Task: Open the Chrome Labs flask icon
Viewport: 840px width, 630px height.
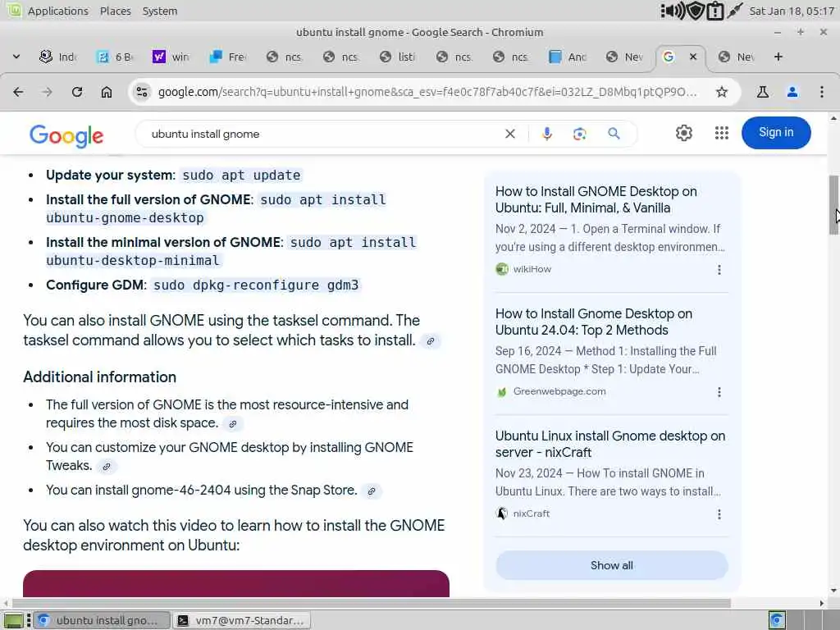Action: click(x=762, y=92)
